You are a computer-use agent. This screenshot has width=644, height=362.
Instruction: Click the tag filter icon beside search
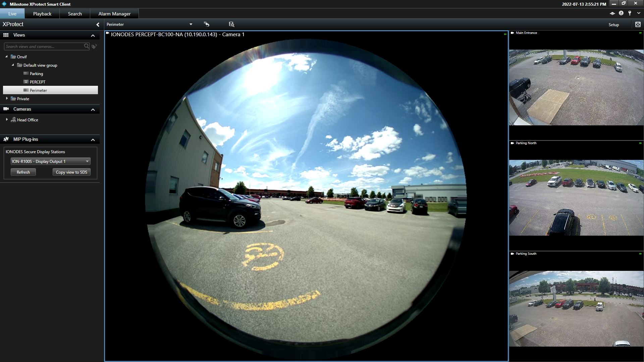[94, 47]
